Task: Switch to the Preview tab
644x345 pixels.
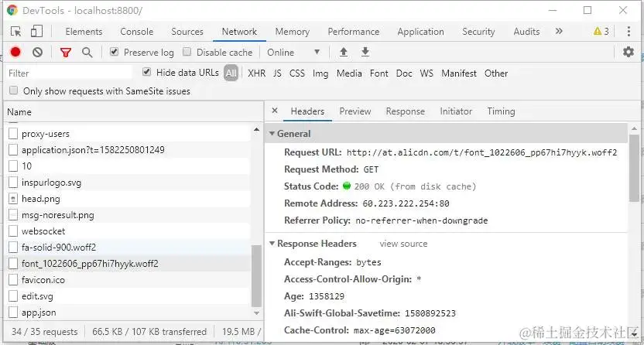Action: click(355, 111)
